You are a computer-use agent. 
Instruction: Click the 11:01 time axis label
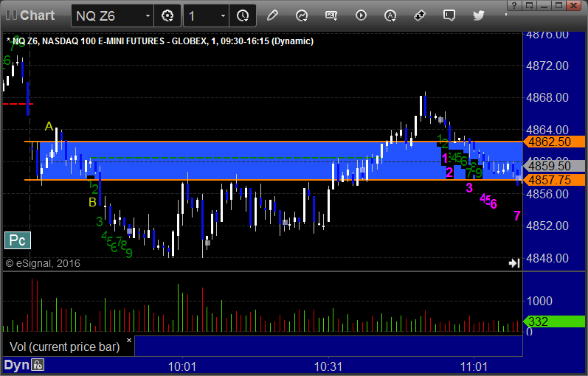pos(474,366)
